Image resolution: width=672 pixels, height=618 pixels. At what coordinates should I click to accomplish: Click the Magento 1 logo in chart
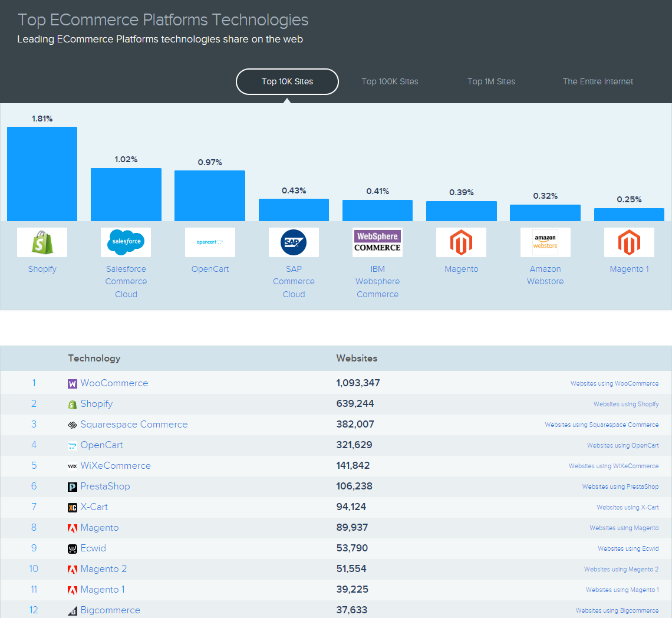coord(629,242)
